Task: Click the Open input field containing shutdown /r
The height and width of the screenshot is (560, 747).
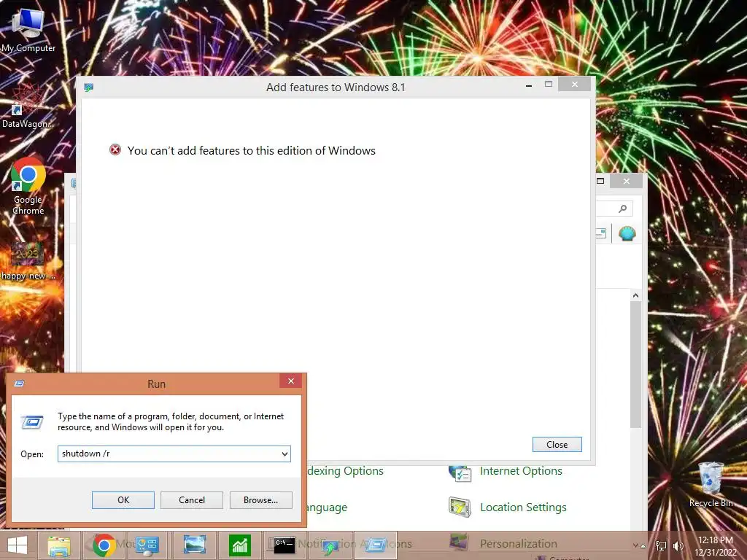Action: [174, 454]
